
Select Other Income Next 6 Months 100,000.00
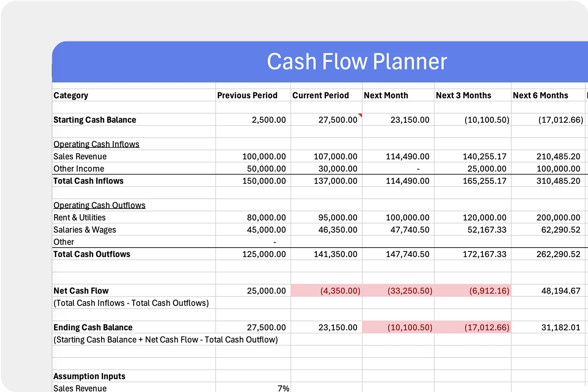click(548, 169)
